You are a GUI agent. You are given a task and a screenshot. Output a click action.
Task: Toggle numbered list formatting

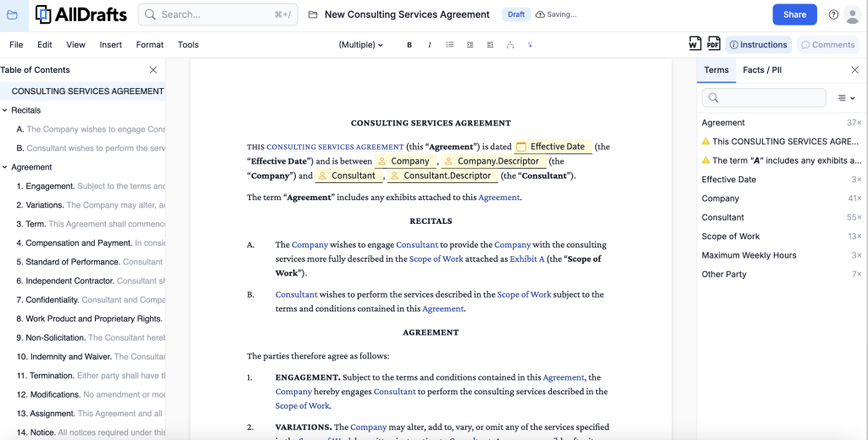tap(450, 45)
